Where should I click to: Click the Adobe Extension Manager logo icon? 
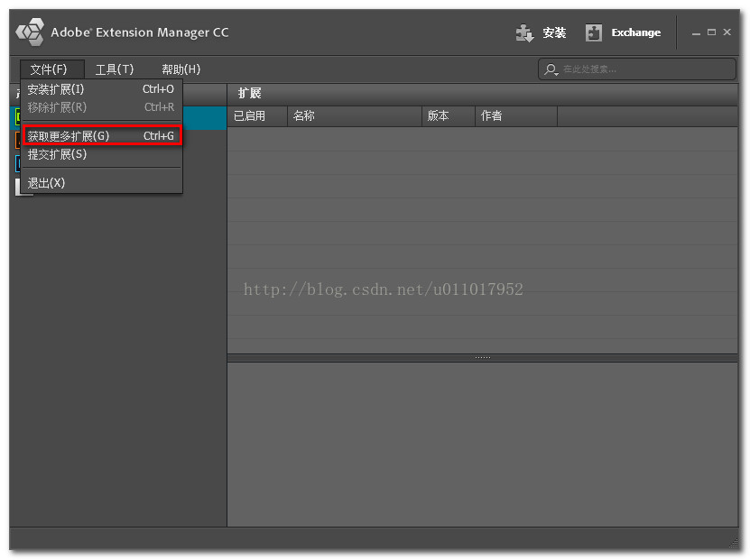click(x=30, y=32)
